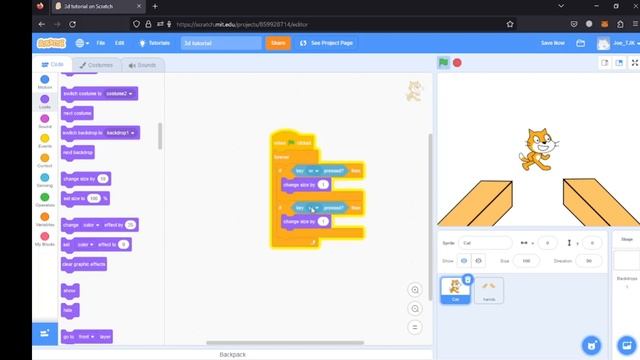
Task: Select the My Blocks category
Action: [45, 239]
